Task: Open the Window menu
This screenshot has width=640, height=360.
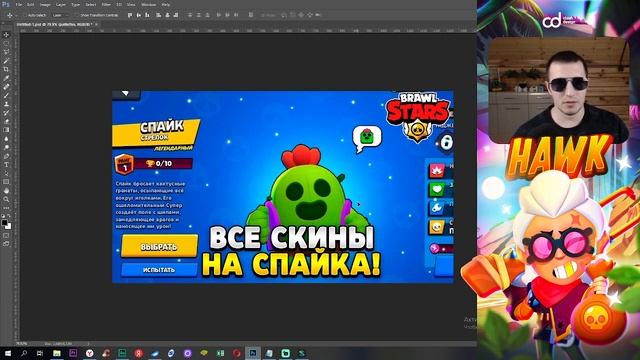Action: (148, 4)
